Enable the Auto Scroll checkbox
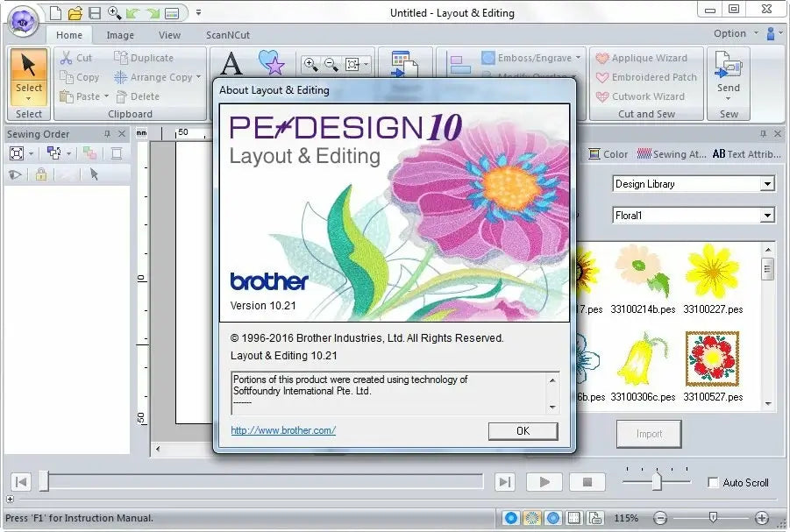Viewport: 790px width, 532px height. [713, 483]
